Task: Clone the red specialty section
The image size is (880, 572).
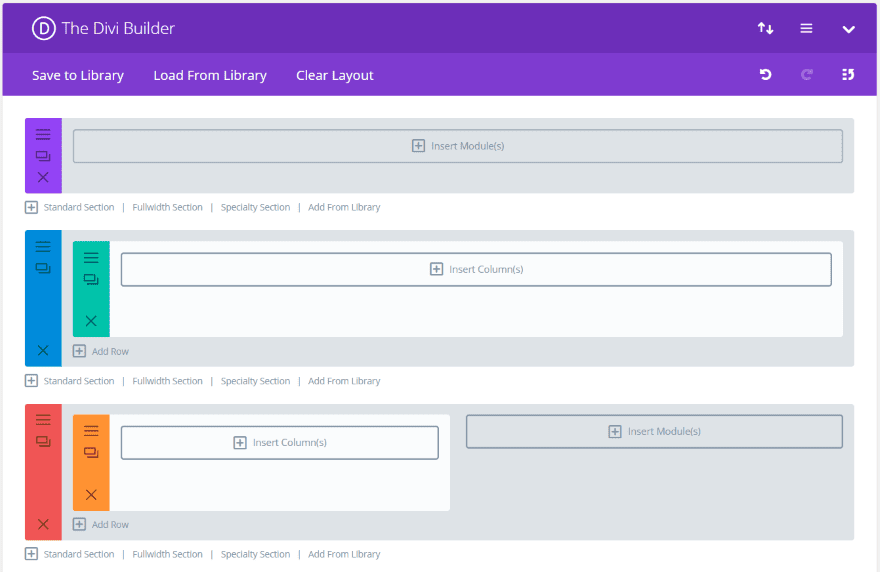Action: (x=43, y=441)
